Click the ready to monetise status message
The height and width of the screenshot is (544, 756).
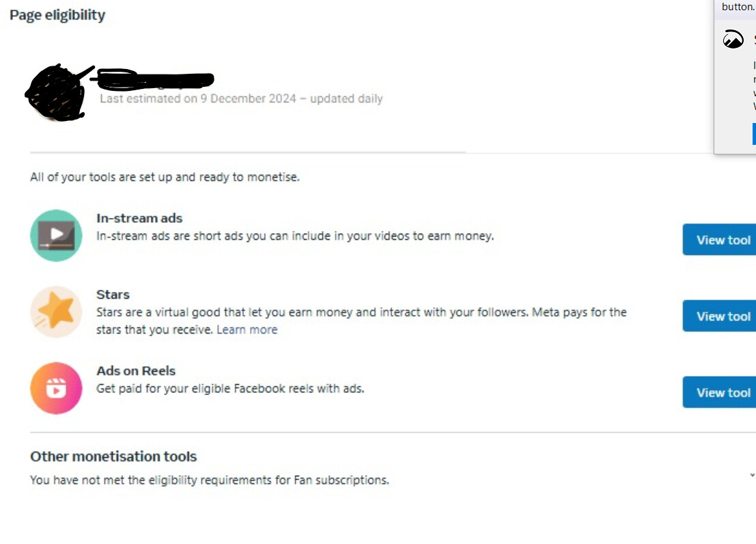[x=165, y=177]
